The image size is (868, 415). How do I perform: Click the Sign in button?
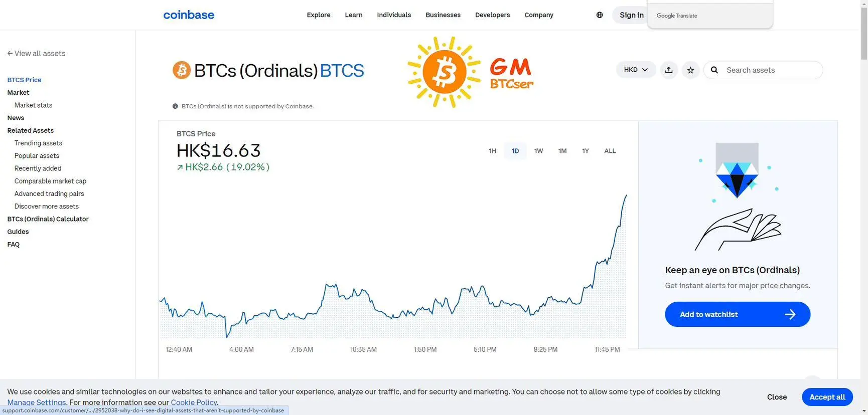tap(631, 15)
